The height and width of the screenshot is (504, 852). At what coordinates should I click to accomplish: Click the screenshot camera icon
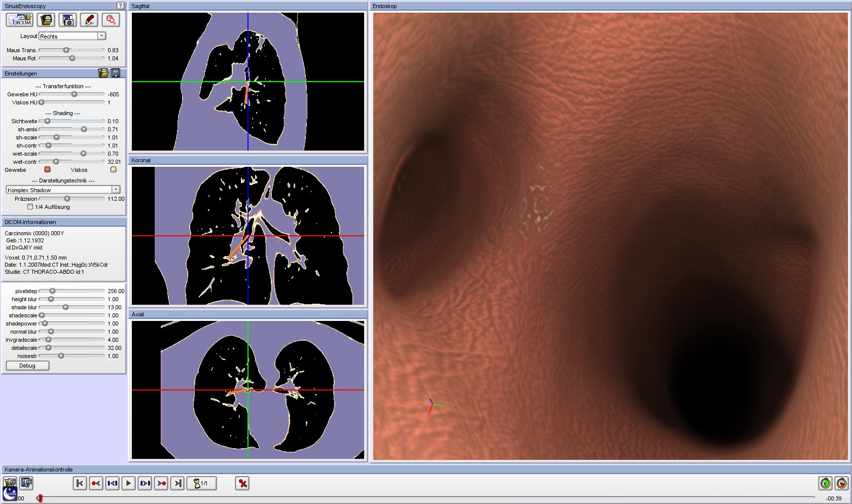[67, 20]
